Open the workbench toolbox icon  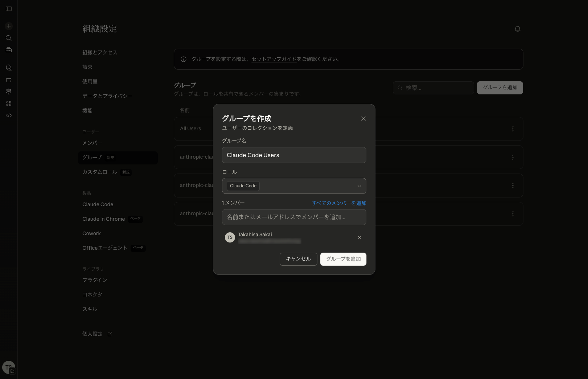pos(9,50)
